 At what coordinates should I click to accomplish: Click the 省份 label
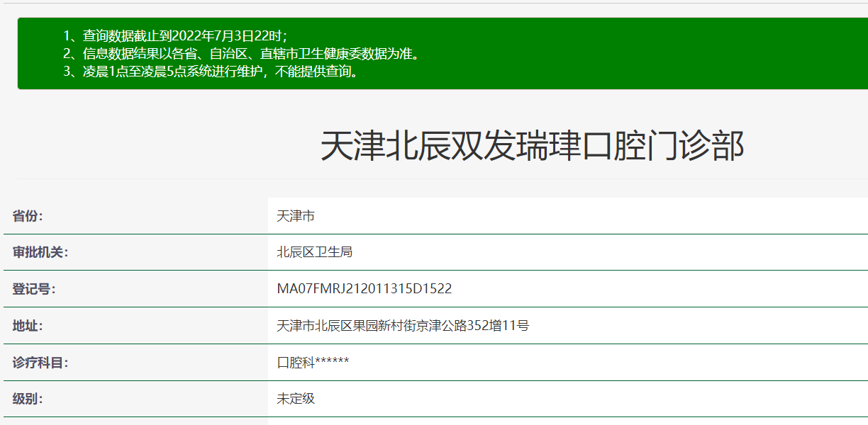(28, 216)
